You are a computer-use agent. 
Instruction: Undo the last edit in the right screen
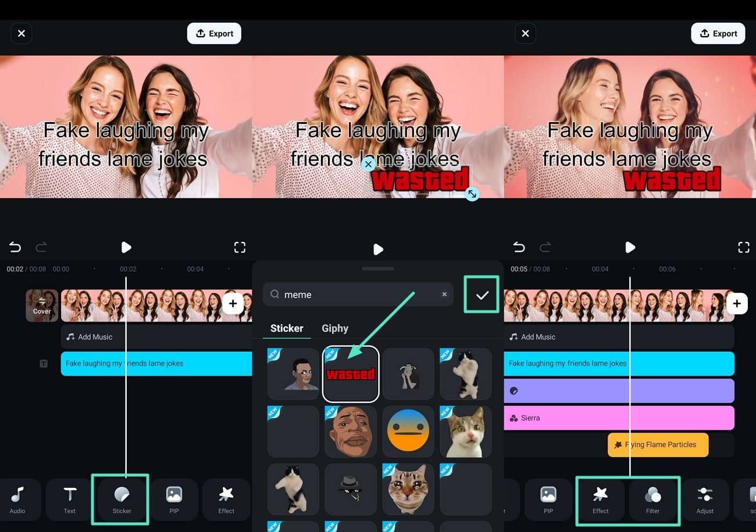[519, 248]
